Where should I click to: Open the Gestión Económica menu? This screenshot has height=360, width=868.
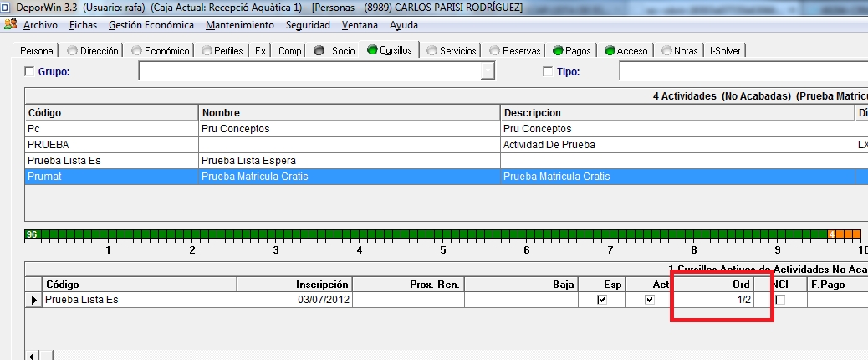(151, 25)
